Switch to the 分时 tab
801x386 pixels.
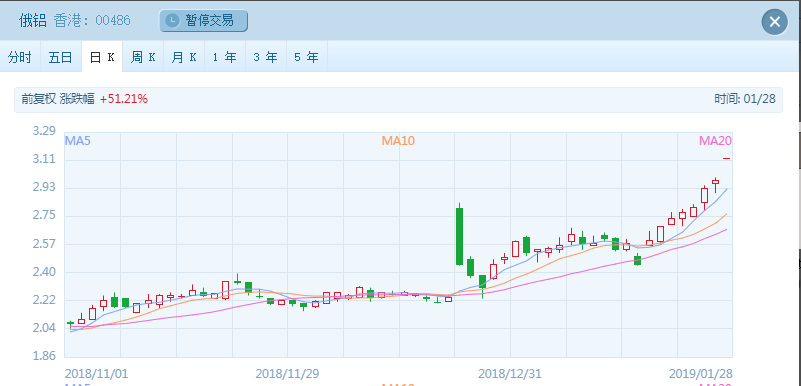[20, 57]
